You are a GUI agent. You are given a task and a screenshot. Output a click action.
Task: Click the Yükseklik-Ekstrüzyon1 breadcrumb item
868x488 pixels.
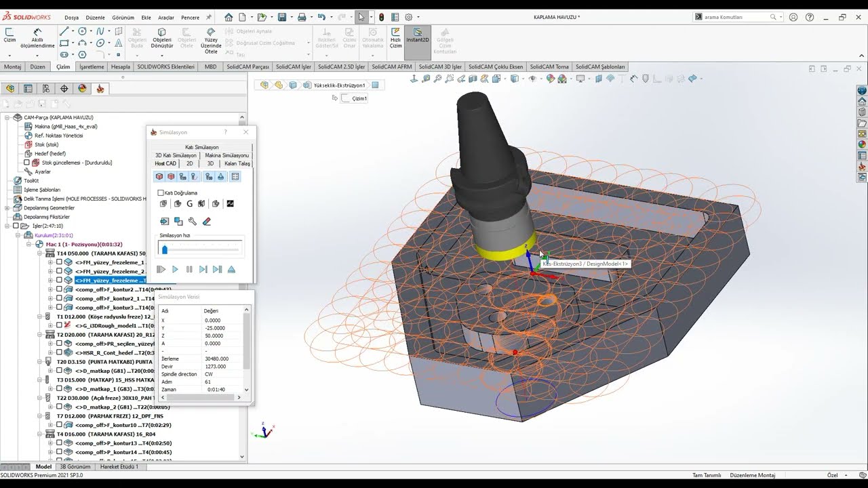pyautogui.click(x=339, y=85)
